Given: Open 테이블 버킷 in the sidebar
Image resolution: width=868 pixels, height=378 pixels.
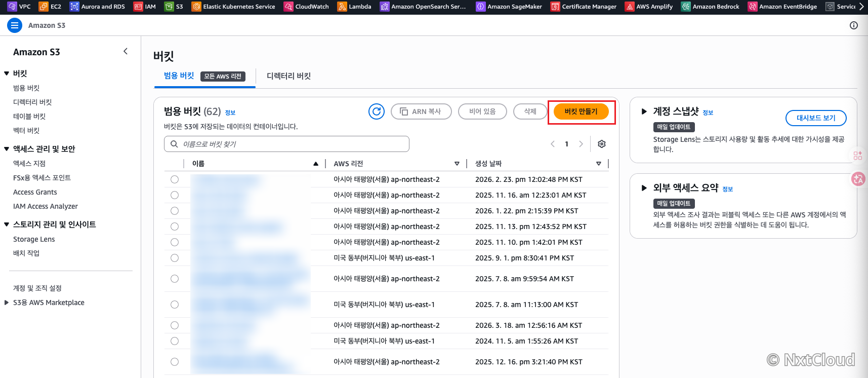Looking at the screenshot, I should (29, 117).
